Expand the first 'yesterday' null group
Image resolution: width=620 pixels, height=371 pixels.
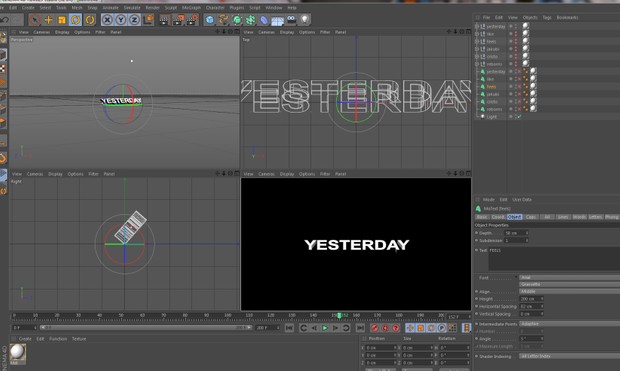click(477, 26)
